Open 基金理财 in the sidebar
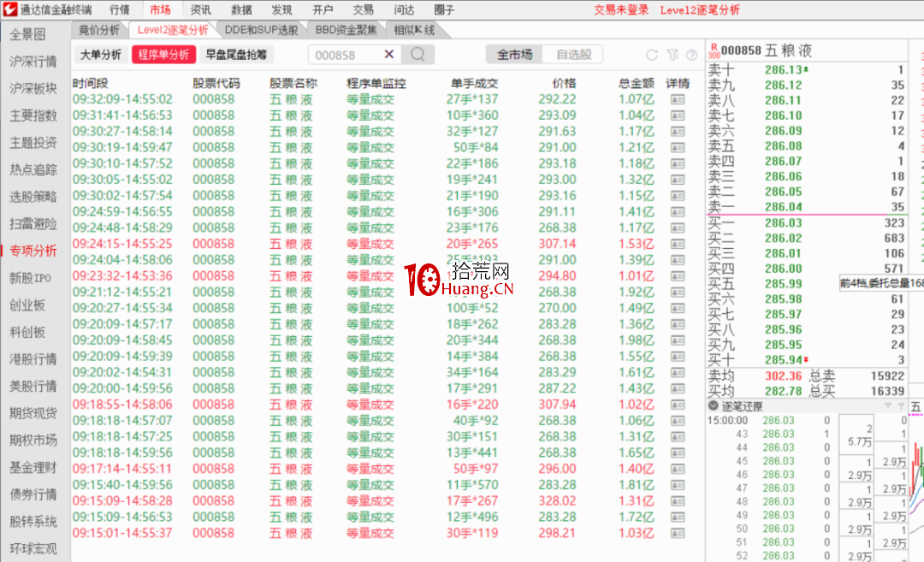924x562 pixels. [x=33, y=468]
